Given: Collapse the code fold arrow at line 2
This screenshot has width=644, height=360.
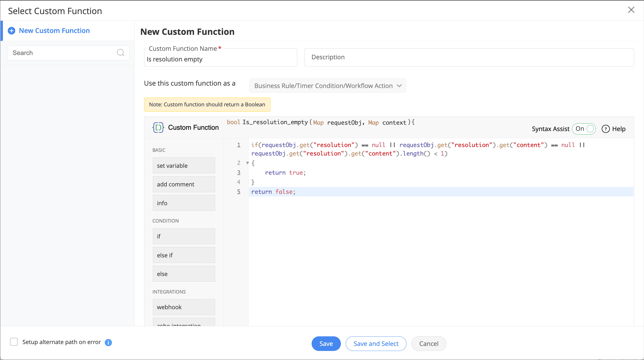Looking at the screenshot, I should click(247, 163).
